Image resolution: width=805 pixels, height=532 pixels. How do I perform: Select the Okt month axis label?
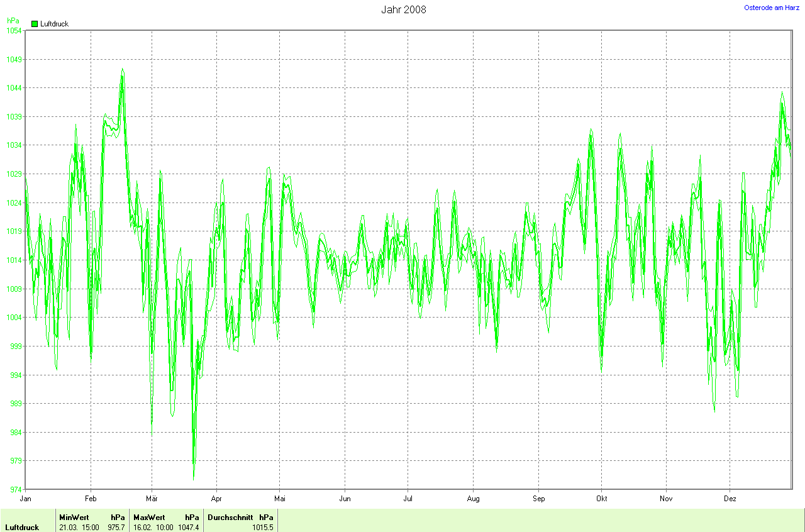[602, 499]
